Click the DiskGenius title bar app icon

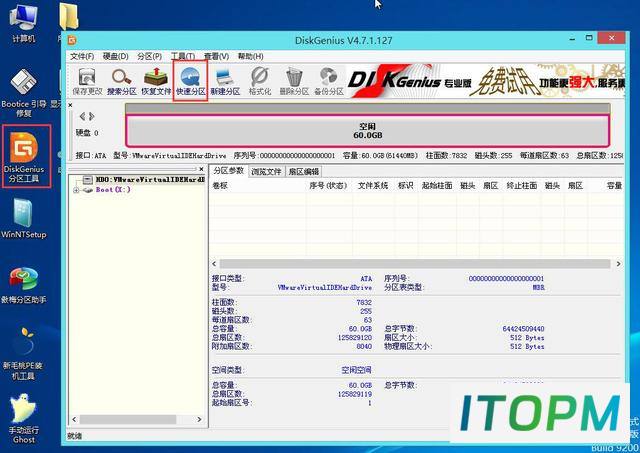click(x=73, y=40)
